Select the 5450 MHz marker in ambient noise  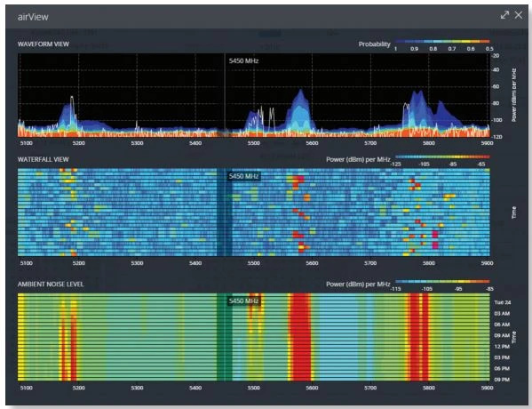point(243,301)
